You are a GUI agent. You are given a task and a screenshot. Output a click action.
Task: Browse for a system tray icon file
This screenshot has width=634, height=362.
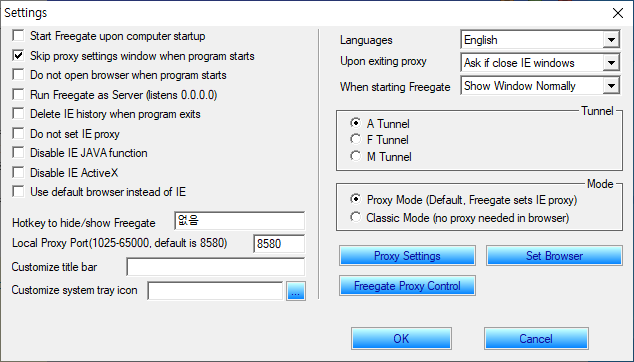[296, 291]
